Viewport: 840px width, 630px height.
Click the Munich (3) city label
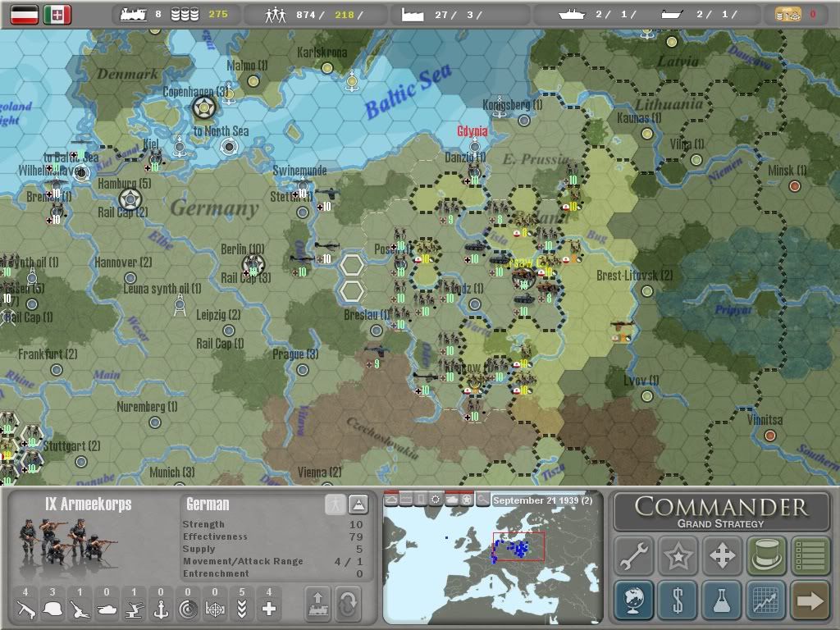pyautogui.click(x=172, y=472)
